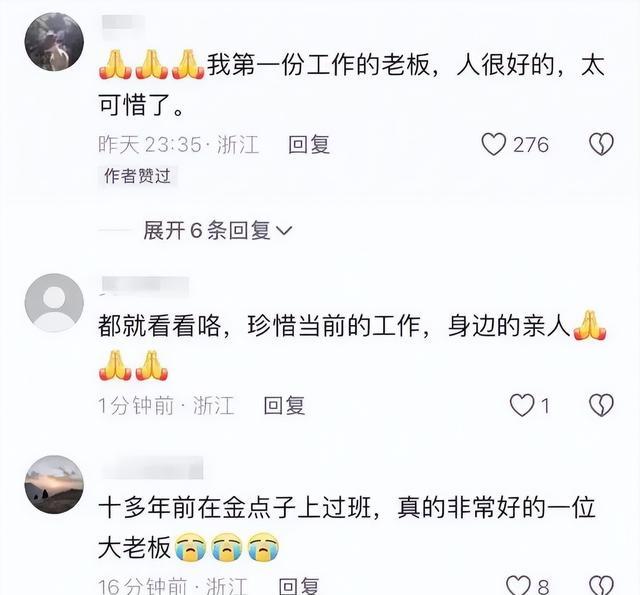Like the comment posted 1分钟前
The width and height of the screenshot is (640, 595).
[522, 405]
